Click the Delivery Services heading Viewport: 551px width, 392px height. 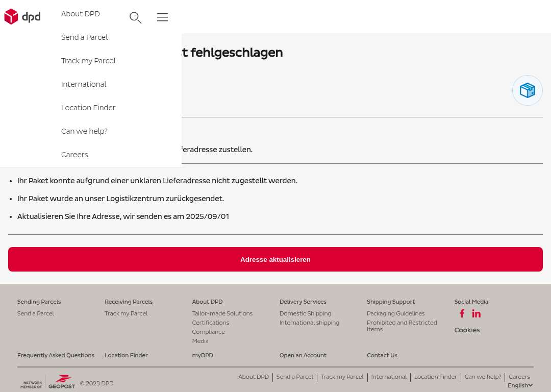303,302
